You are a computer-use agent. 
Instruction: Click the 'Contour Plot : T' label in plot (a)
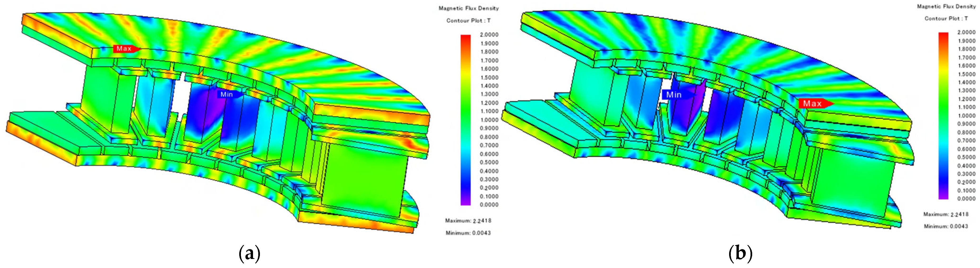tap(468, 20)
